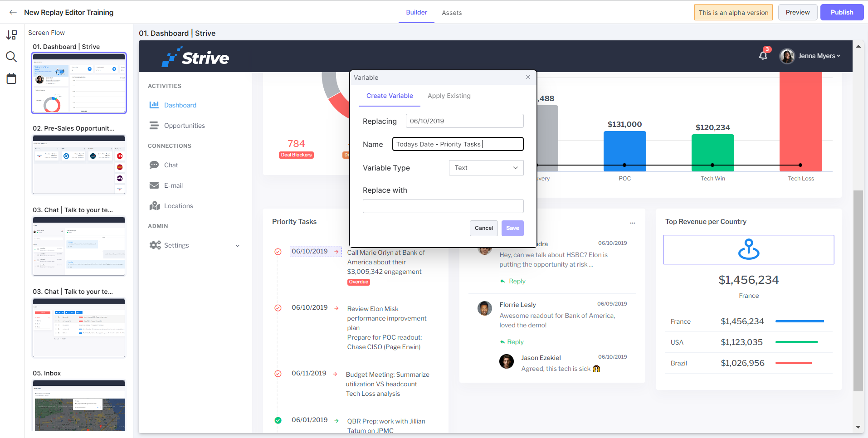
Task: Click the notification bell icon
Action: 763,56
